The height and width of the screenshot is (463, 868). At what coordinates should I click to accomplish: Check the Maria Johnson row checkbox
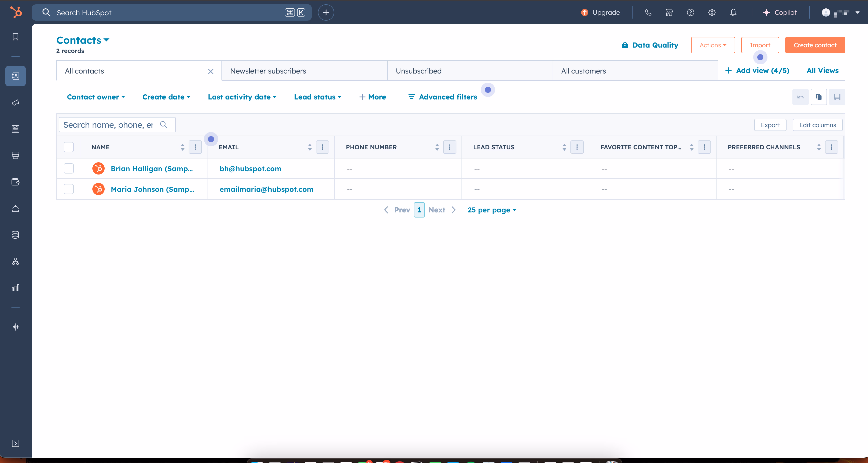69,189
